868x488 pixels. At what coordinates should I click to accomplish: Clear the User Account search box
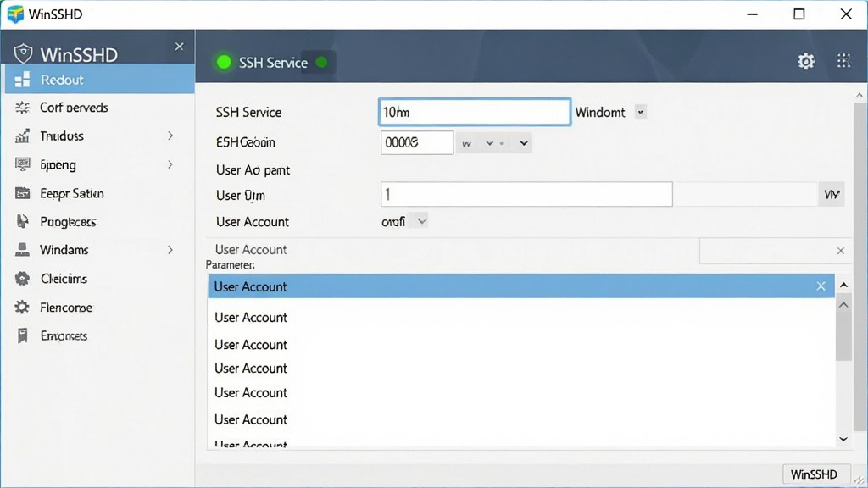pyautogui.click(x=840, y=251)
